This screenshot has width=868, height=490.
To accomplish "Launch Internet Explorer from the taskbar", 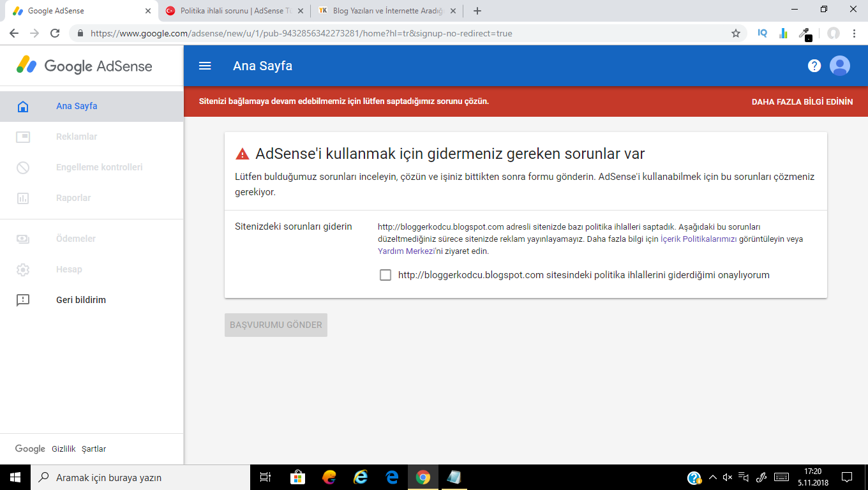I will pyautogui.click(x=361, y=477).
